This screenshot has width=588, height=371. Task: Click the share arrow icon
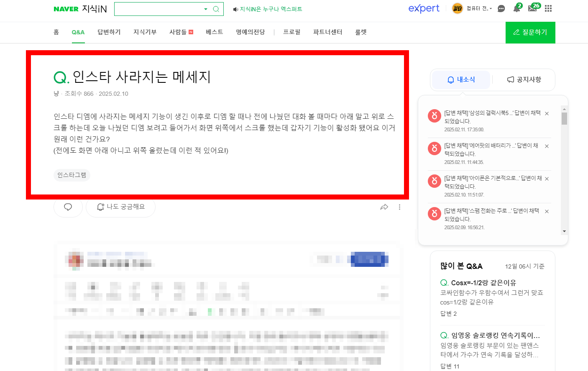click(384, 207)
